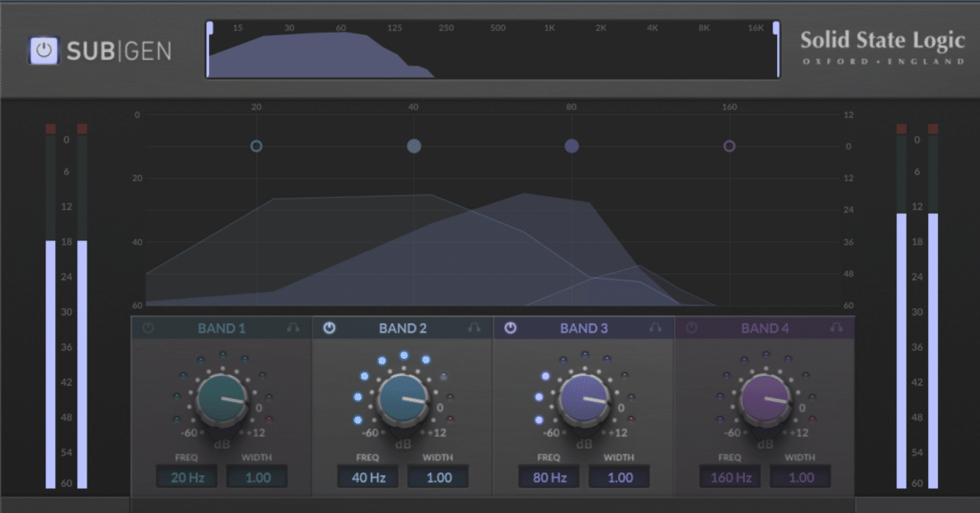The image size is (980, 513).
Task: Reset the right output meter clip indicator
Action: [x=933, y=129]
